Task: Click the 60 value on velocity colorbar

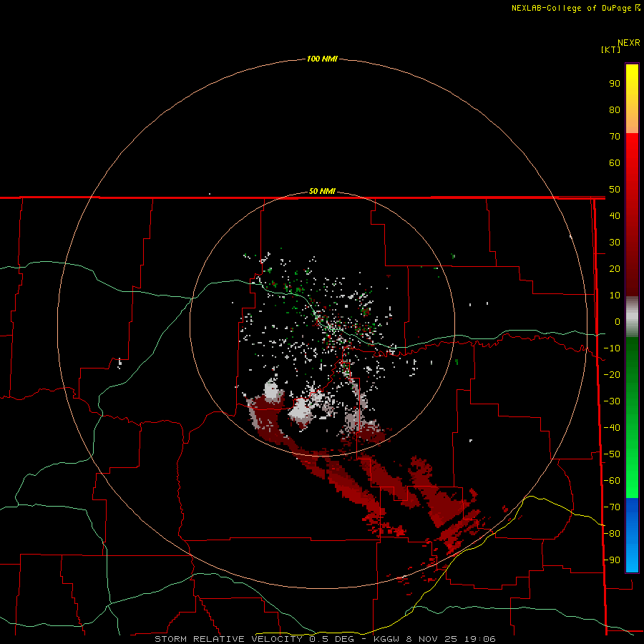Action: [615, 162]
